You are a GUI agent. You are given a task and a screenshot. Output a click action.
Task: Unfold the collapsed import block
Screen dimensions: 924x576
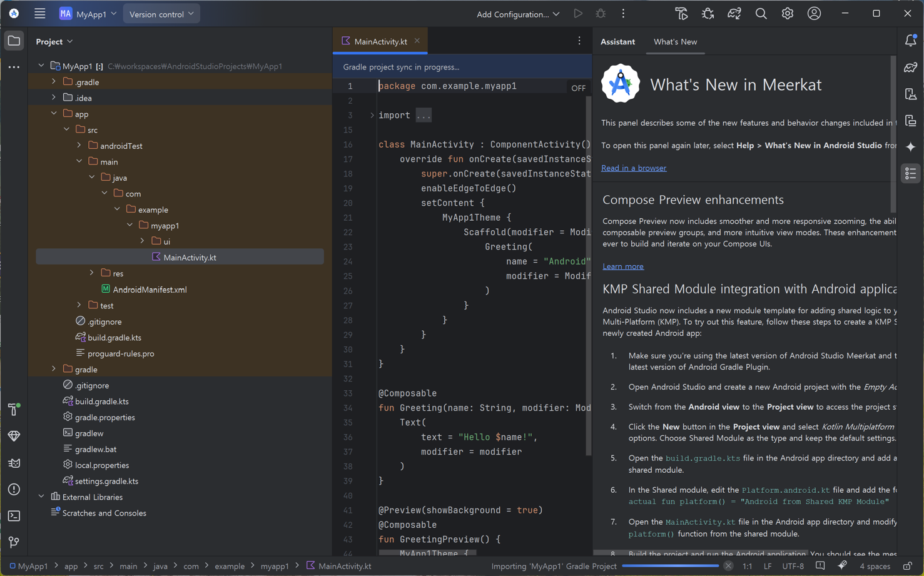372,115
